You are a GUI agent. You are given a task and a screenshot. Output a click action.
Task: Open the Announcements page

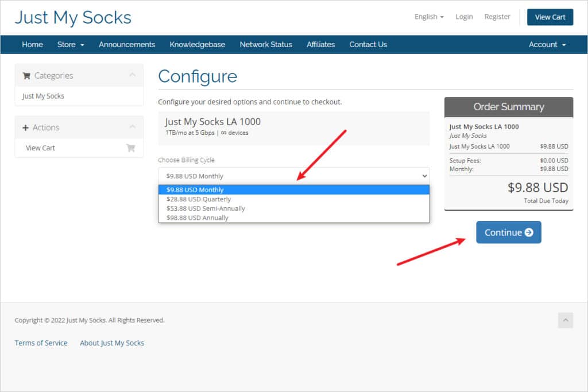click(x=127, y=45)
